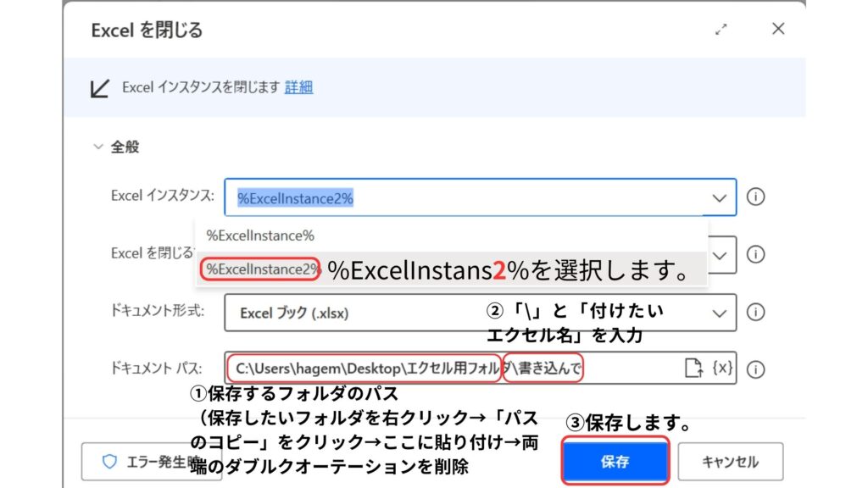Viewport: 868px width, 488px height.
Task: Click the Excel インスタンス input field
Action: point(480,197)
